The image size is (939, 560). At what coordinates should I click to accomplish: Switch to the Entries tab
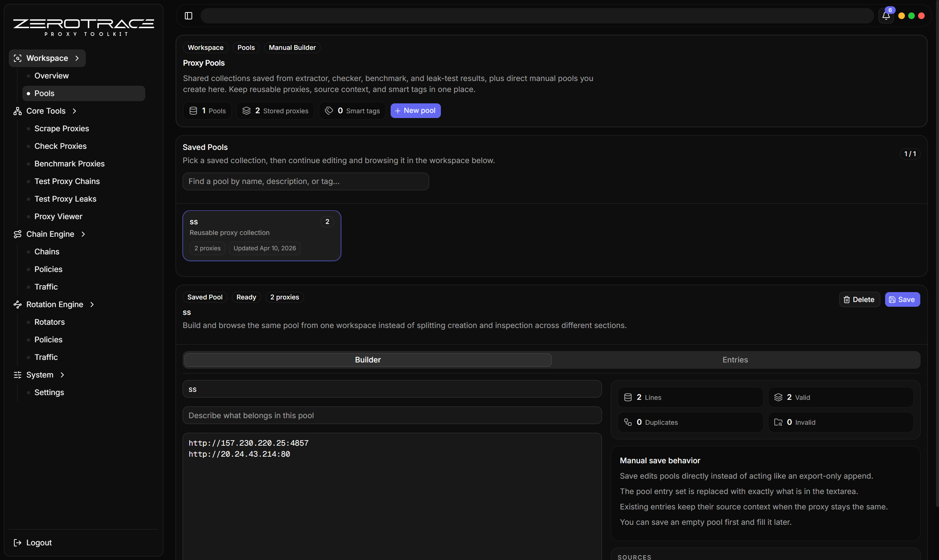[x=735, y=360]
